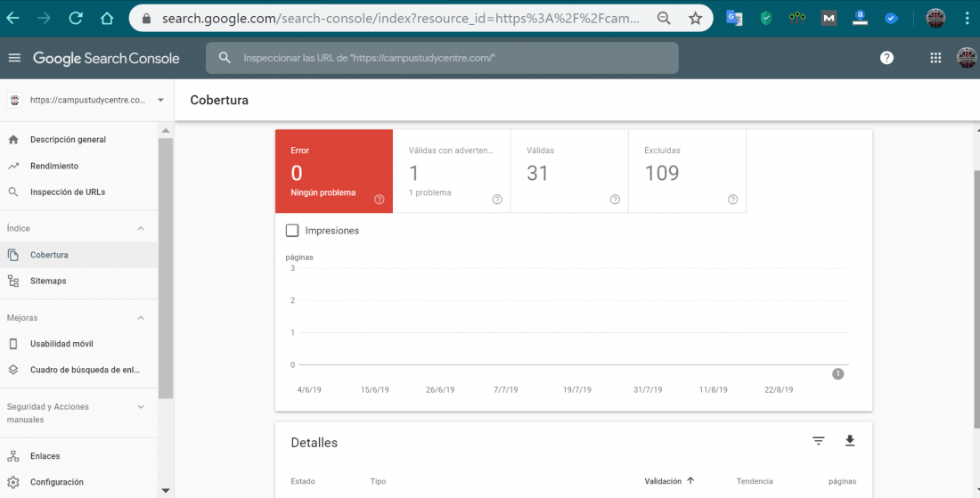The height and width of the screenshot is (498, 980).
Task: Reload the page
Action: click(76, 19)
